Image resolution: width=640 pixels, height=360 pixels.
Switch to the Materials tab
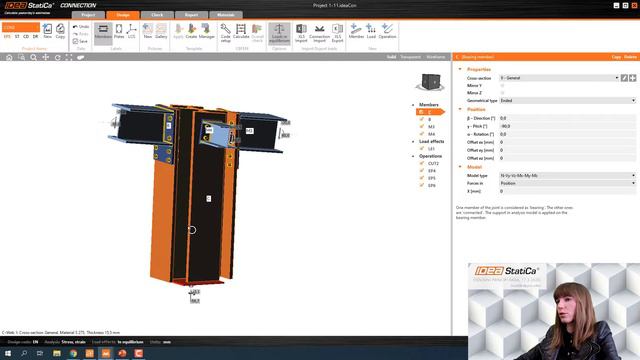[x=226, y=15]
